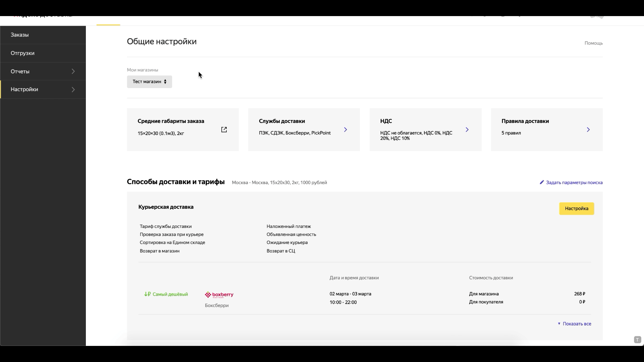644x362 pixels.
Task: Click yellow Настройка button
Action: pyautogui.click(x=576, y=208)
